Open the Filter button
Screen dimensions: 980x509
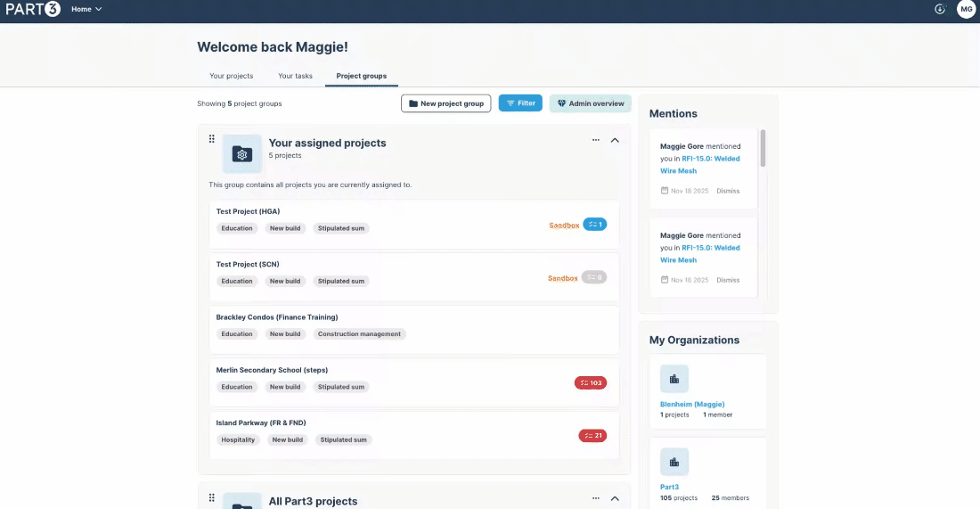click(520, 103)
